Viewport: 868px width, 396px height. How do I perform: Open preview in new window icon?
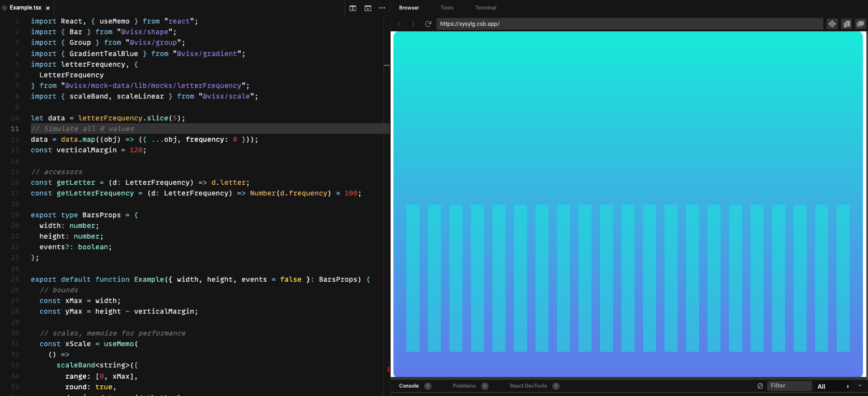coord(861,24)
